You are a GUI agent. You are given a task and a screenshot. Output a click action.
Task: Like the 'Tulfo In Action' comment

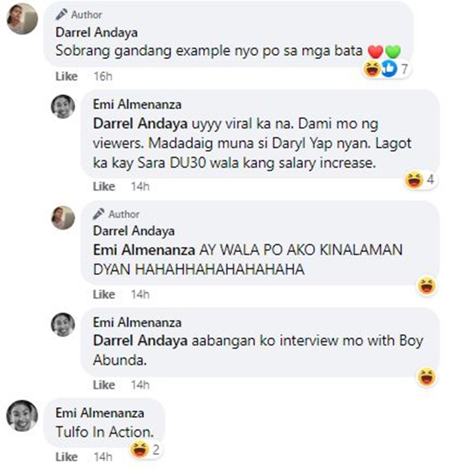(x=67, y=457)
